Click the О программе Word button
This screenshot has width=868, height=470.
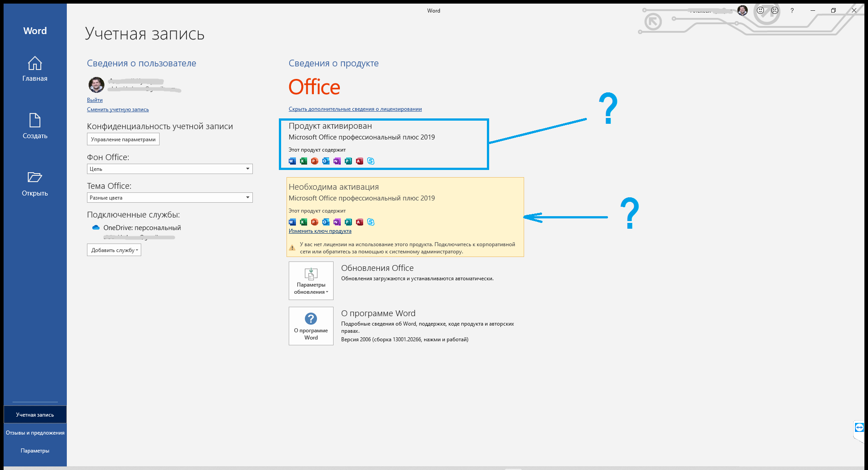coord(311,326)
